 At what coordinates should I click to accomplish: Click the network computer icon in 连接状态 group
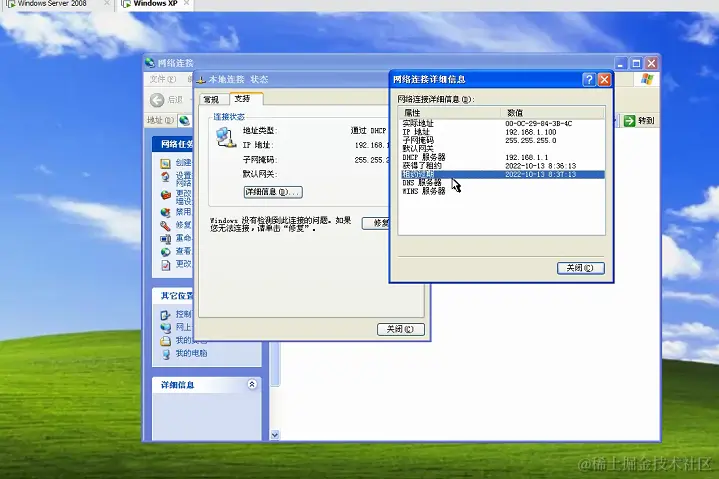click(x=225, y=138)
